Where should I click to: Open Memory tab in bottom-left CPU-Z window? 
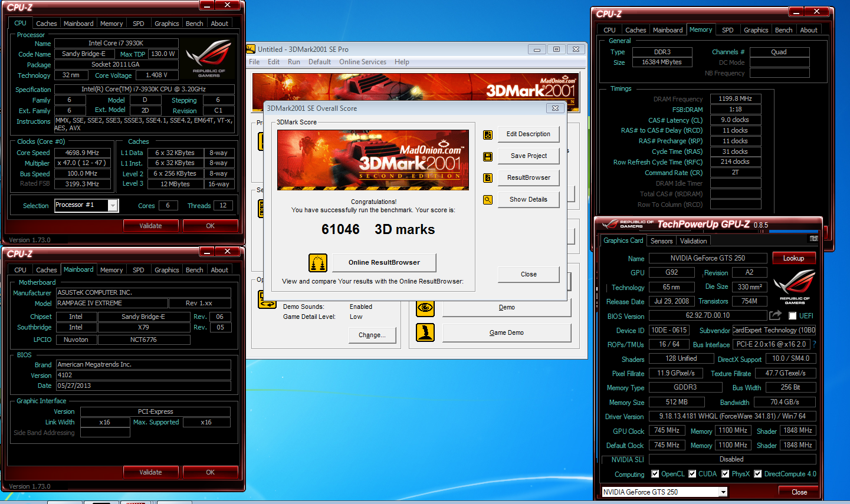(111, 270)
